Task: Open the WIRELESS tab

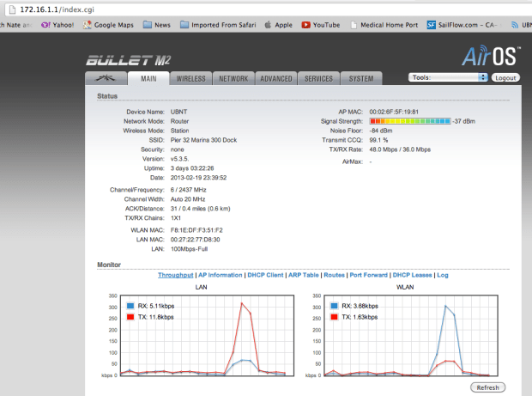Action: point(191,78)
